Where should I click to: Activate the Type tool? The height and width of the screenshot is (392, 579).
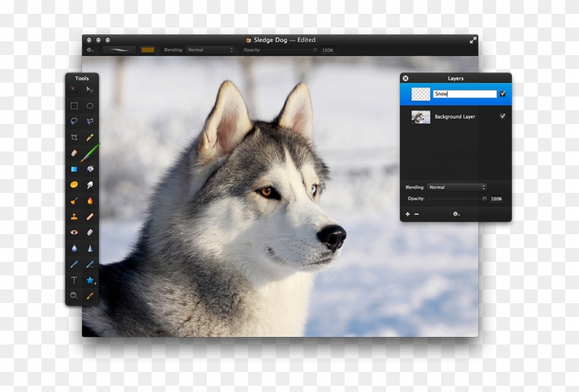[74, 280]
